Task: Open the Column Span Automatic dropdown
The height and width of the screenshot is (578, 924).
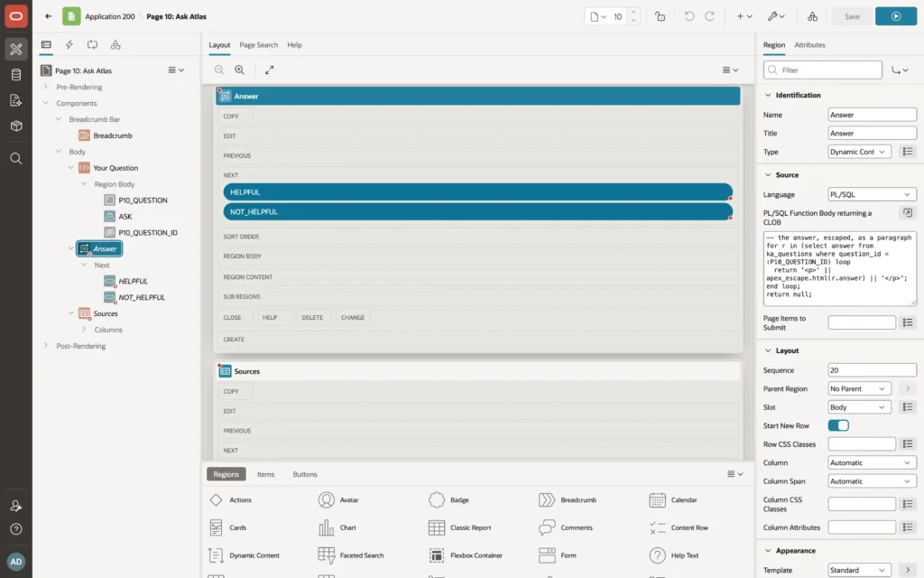Action: (x=873, y=481)
